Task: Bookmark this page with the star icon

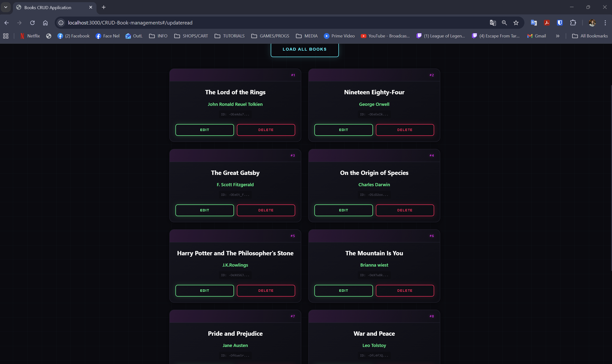Action: [516, 23]
